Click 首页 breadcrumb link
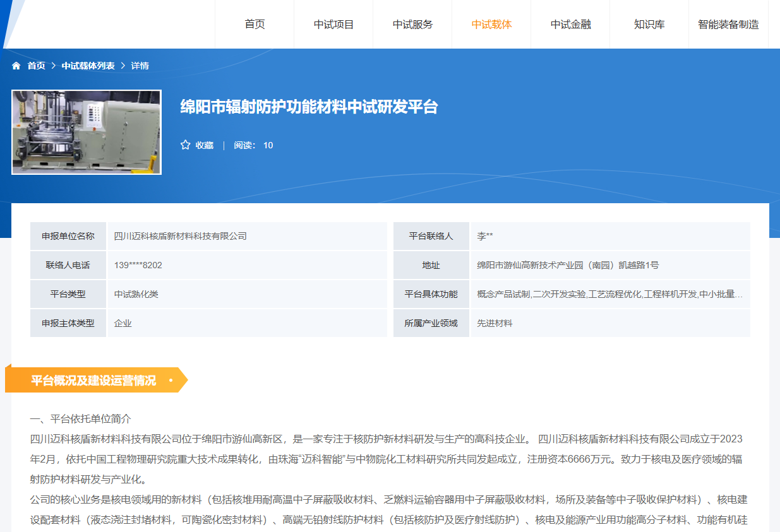This screenshot has width=780, height=532. point(36,66)
